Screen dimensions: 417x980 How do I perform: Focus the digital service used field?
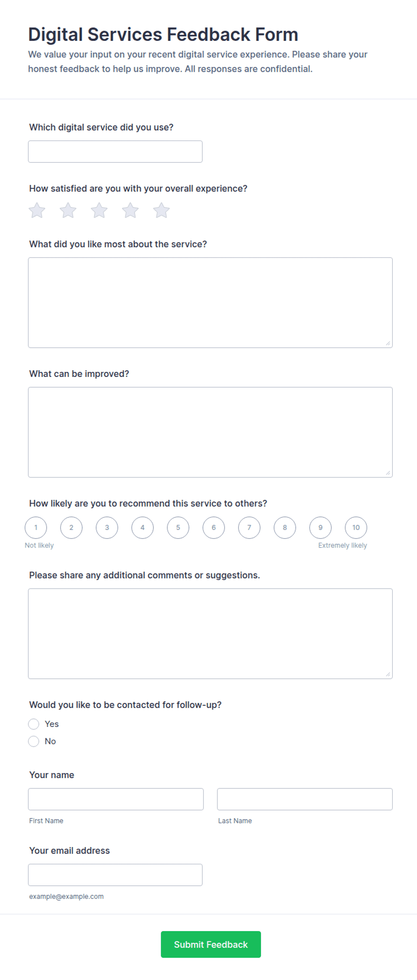point(115,152)
